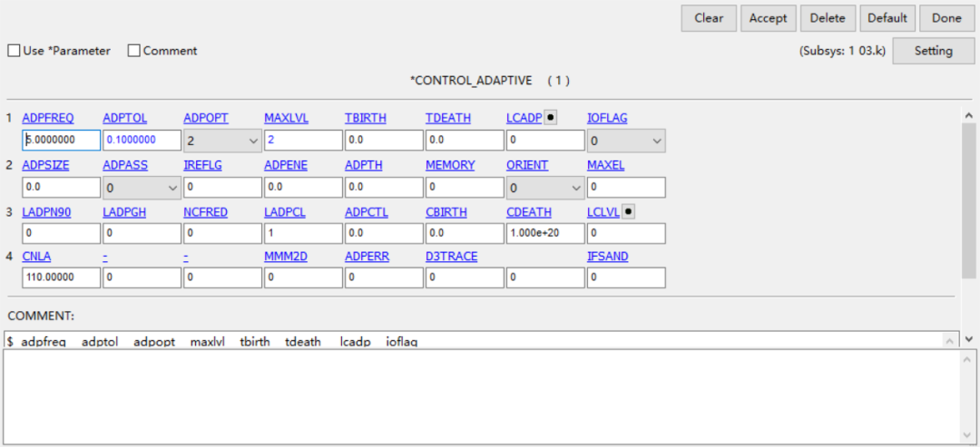980x447 pixels.
Task: Click the MAXEL input field
Action: (x=626, y=188)
